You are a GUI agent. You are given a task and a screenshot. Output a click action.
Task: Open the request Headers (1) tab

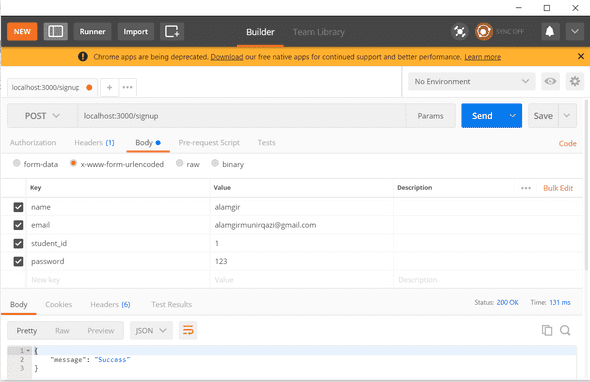[94, 143]
